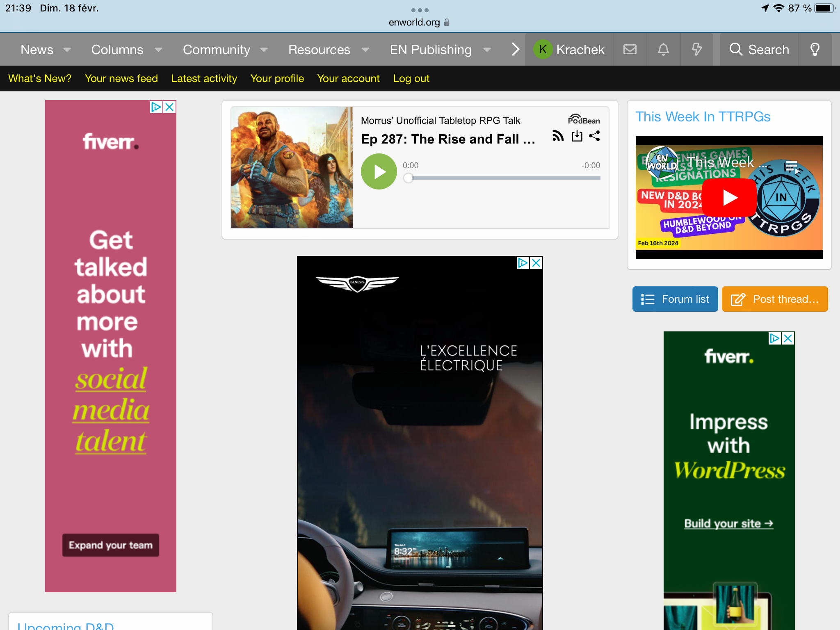Download the podcast episode

tap(577, 136)
